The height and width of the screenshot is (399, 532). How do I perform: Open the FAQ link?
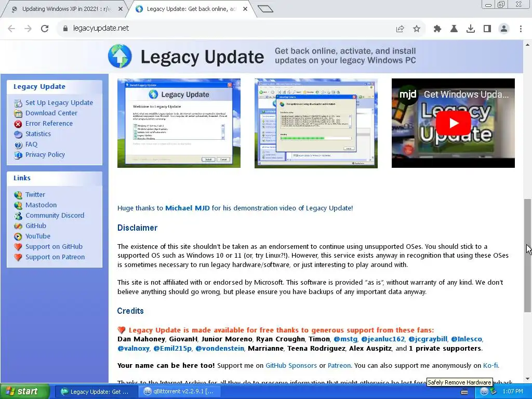[31, 144]
